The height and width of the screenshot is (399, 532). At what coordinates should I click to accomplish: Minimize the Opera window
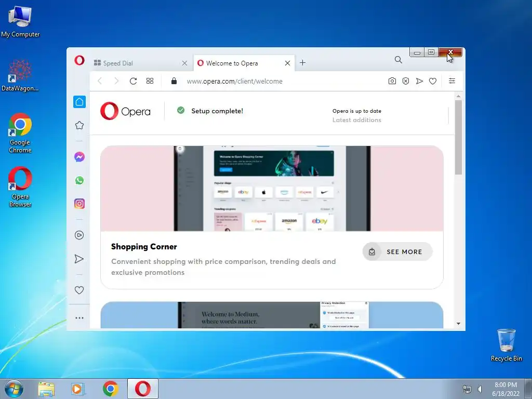(417, 52)
